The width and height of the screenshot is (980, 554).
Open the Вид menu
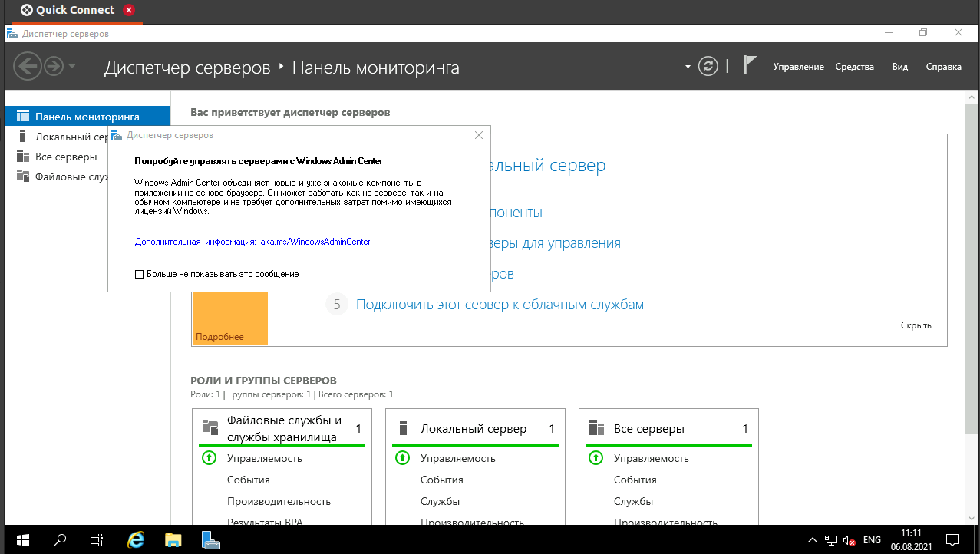pos(900,67)
